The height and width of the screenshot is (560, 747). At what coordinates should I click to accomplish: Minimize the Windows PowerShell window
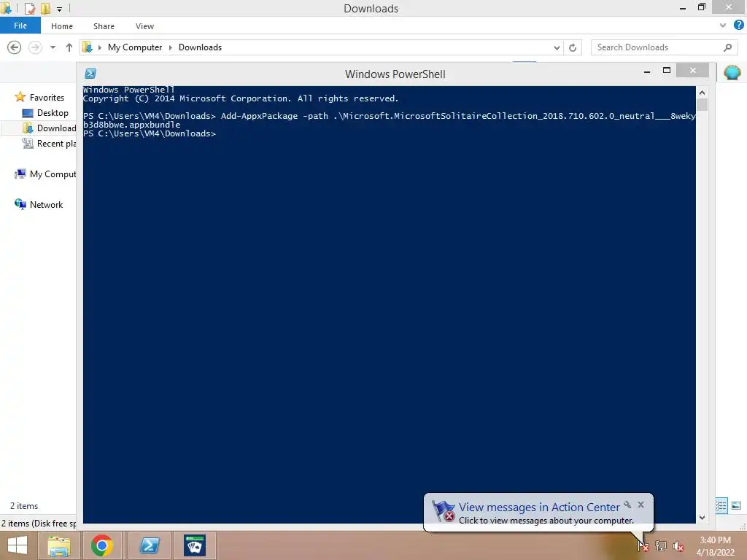click(647, 71)
